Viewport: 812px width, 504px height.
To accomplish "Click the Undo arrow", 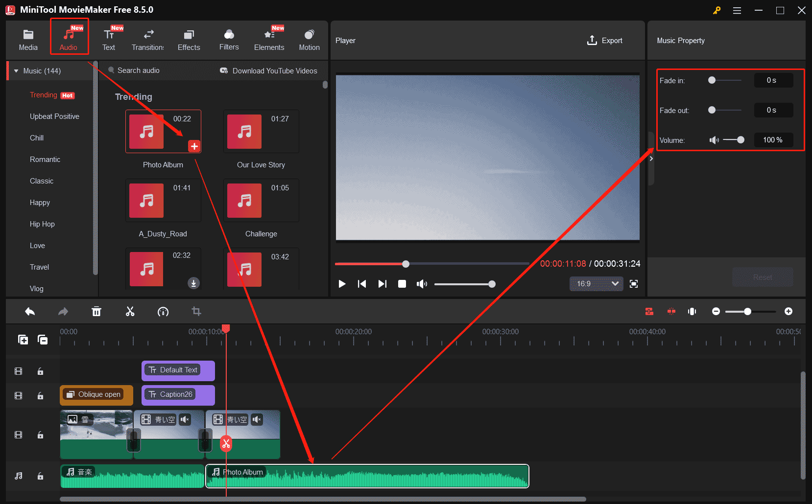I will (x=29, y=311).
